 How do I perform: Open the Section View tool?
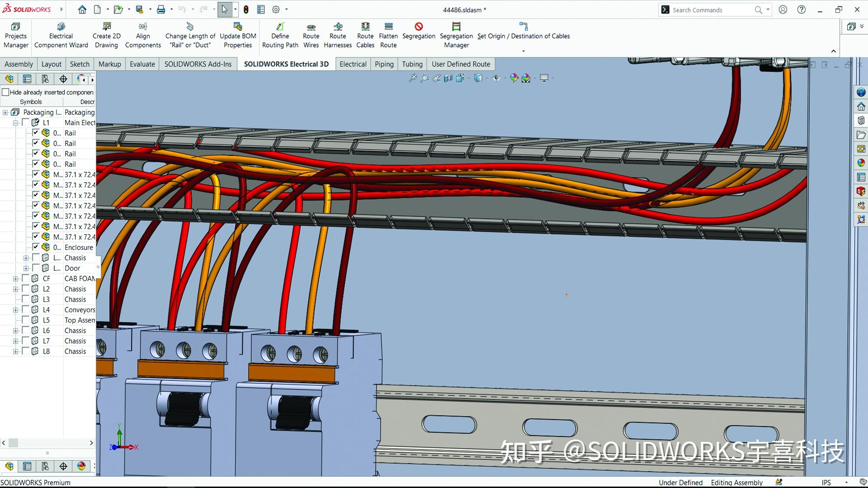(448, 78)
